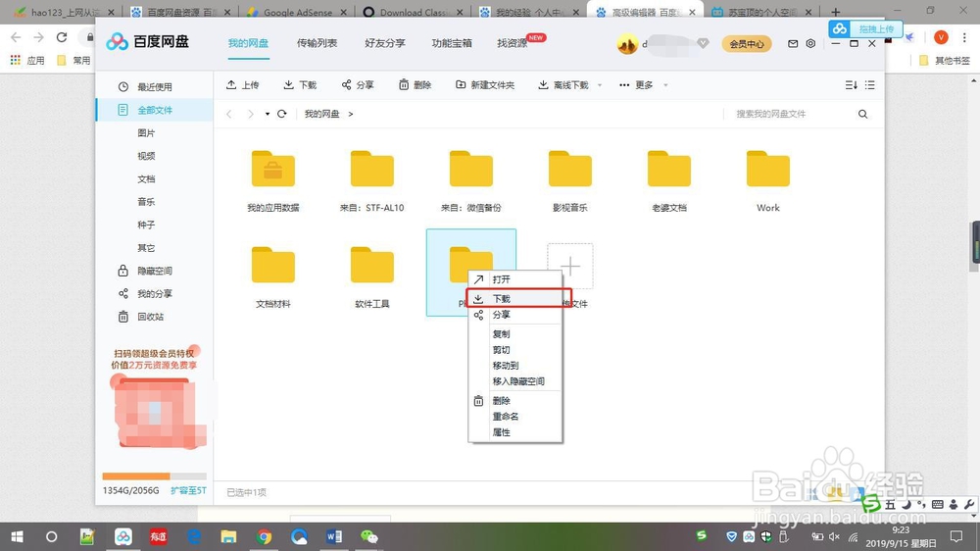Select the 影视音乐 folder
This screenshot has width=980, height=551.
569,181
